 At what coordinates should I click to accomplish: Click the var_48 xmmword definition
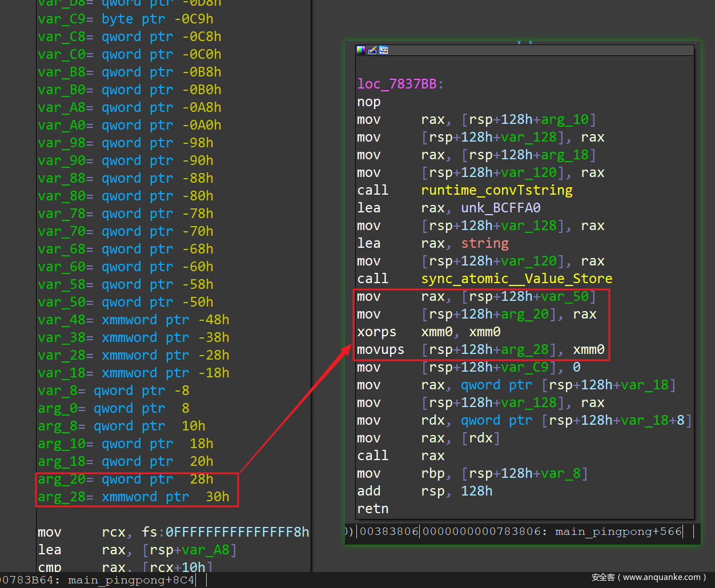pyautogui.click(x=61, y=320)
